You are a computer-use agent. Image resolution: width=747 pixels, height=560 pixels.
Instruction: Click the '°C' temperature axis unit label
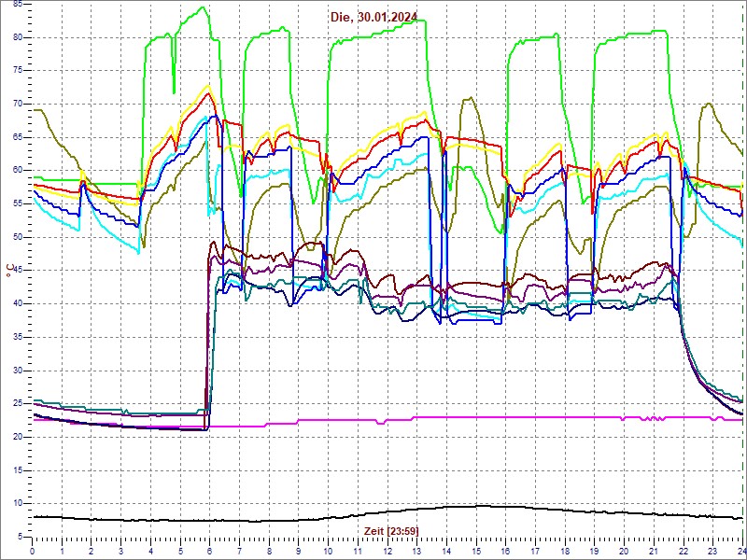(x=10, y=271)
